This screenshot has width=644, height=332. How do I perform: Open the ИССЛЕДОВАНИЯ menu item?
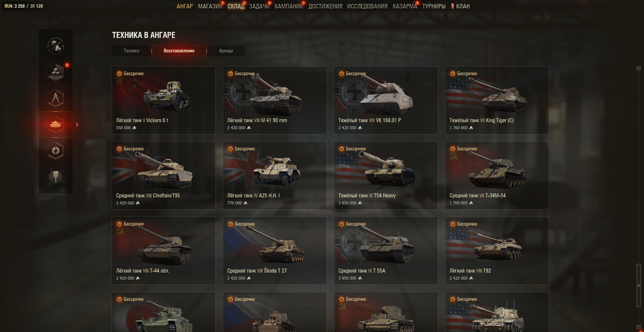(x=367, y=6)
